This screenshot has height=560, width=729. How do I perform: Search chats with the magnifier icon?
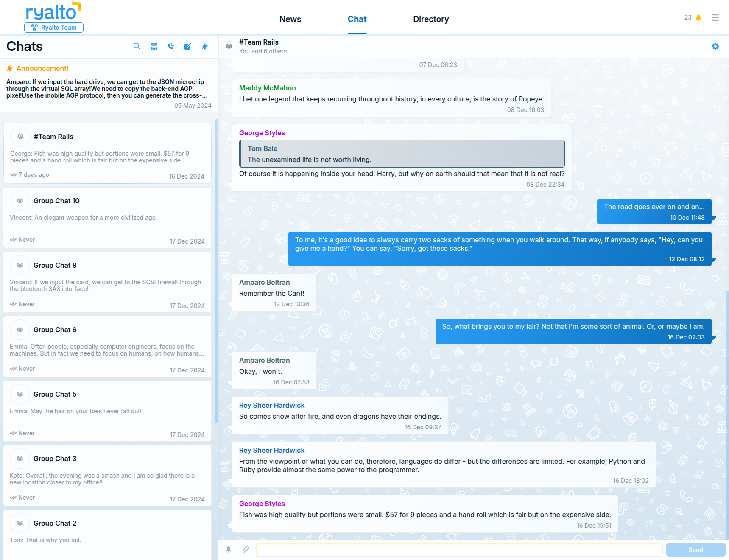pos(137,46)
